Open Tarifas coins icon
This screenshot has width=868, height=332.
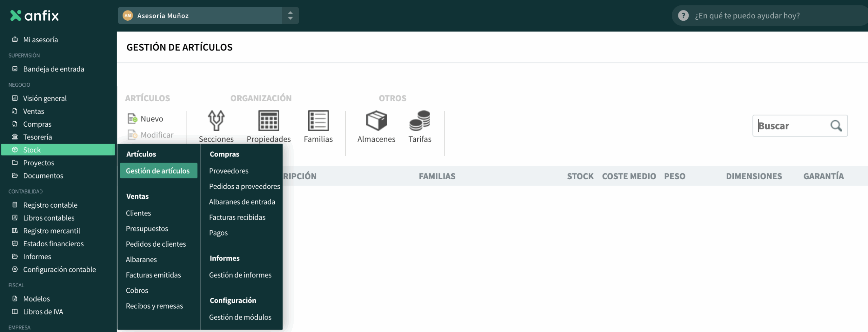pyautogui.click(x=420, y=121)
